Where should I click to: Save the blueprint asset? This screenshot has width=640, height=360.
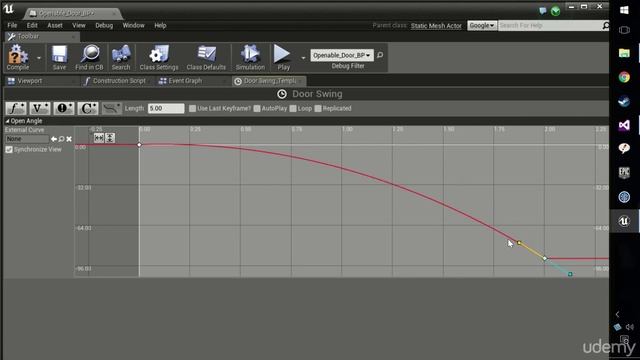click(x=59, y=58)
